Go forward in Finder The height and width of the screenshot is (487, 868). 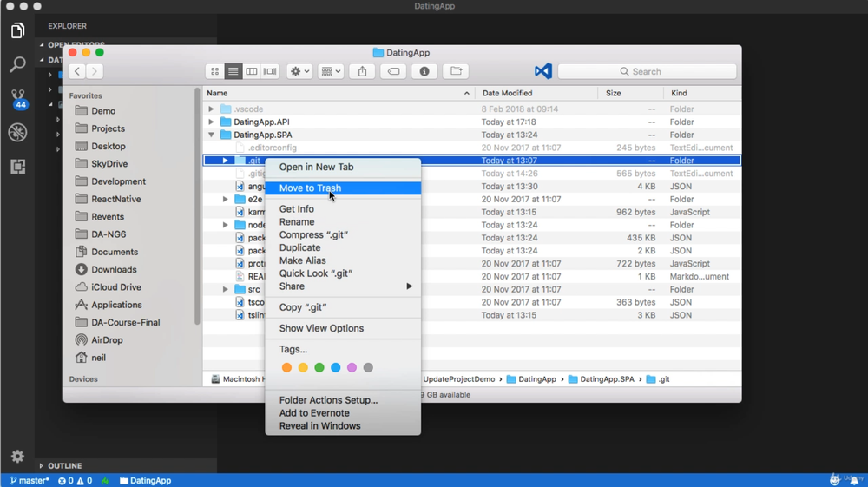tap(95, 71)
